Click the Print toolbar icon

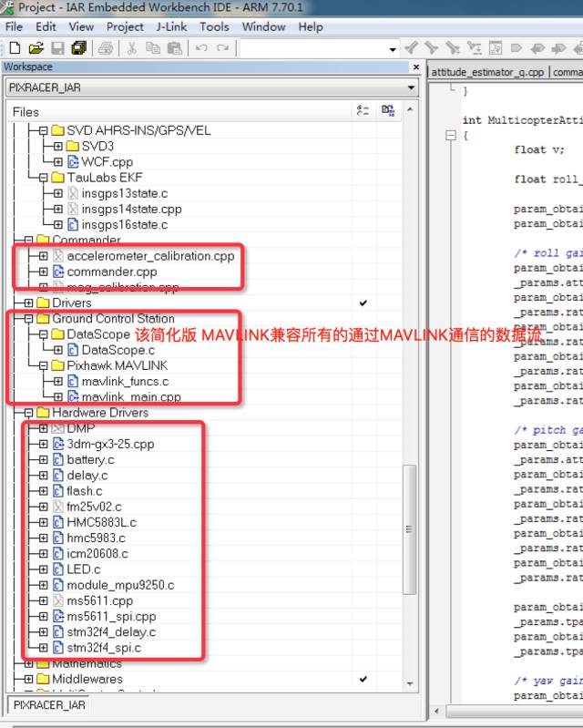(106, 48)
